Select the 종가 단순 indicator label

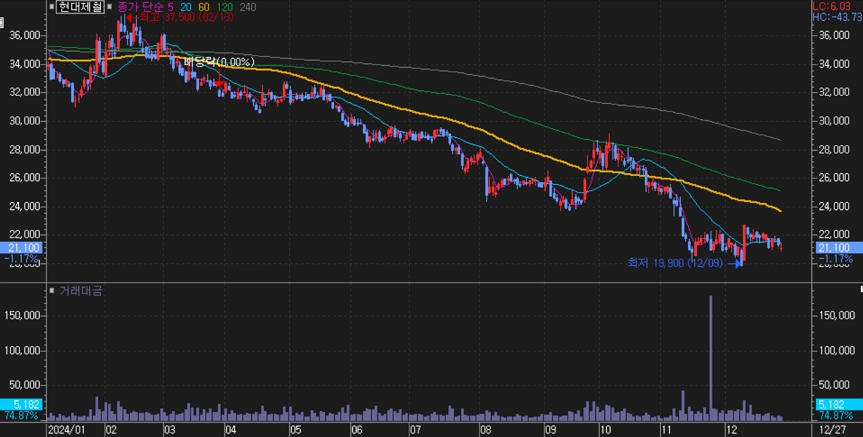coord(140,7)
